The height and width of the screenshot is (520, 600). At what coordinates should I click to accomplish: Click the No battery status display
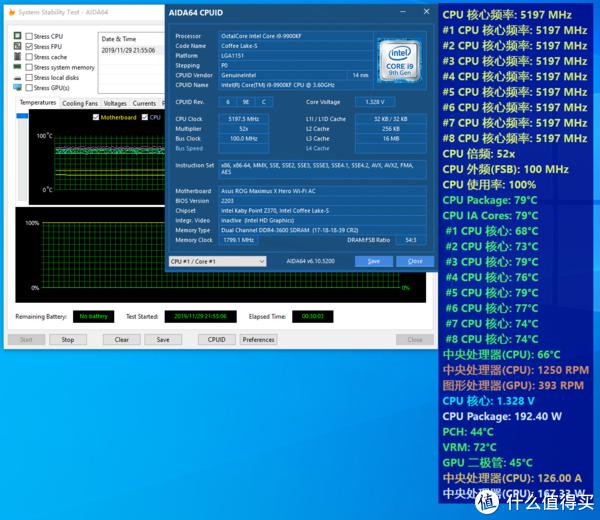[x=93, y=316]
